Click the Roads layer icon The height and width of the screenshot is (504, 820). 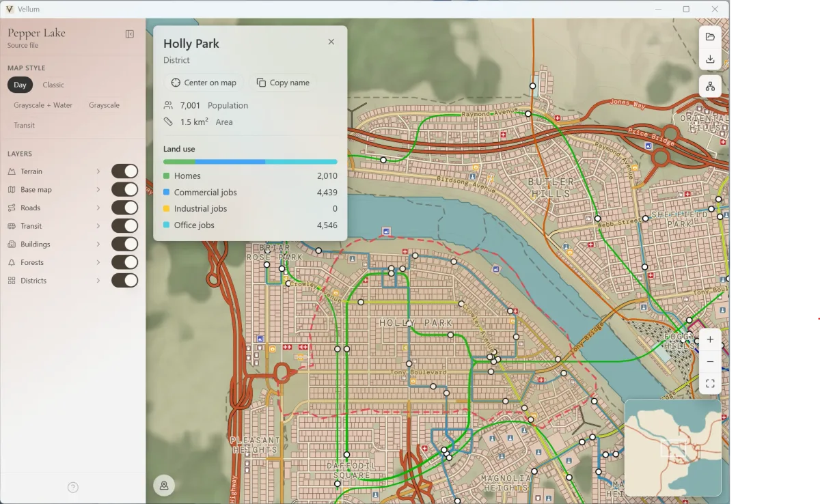(x=12, y=208)
